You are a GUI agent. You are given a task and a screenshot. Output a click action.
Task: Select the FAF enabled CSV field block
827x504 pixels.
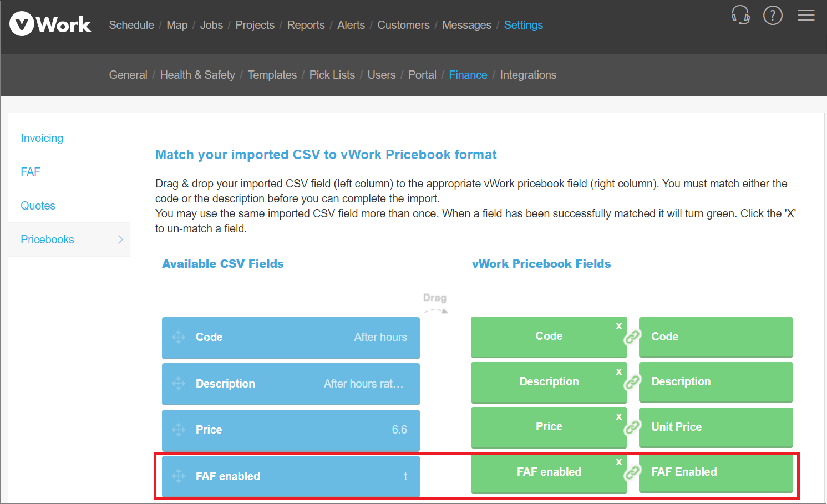coord(291,476)
